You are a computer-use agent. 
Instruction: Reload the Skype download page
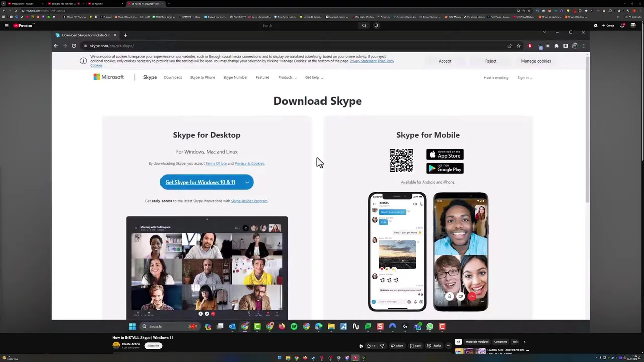(x=74, y=46)
